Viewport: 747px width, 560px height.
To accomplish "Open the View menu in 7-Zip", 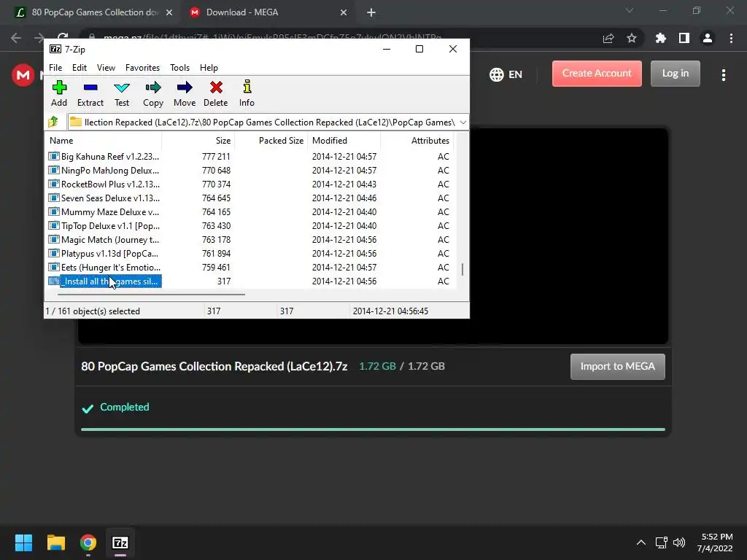I will [x=106, y=68].
